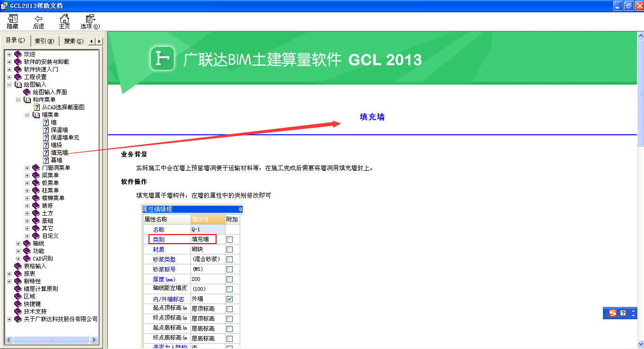
Task: Click the 绘图输入界面 book icon
Action: click(x=27, y=92)
